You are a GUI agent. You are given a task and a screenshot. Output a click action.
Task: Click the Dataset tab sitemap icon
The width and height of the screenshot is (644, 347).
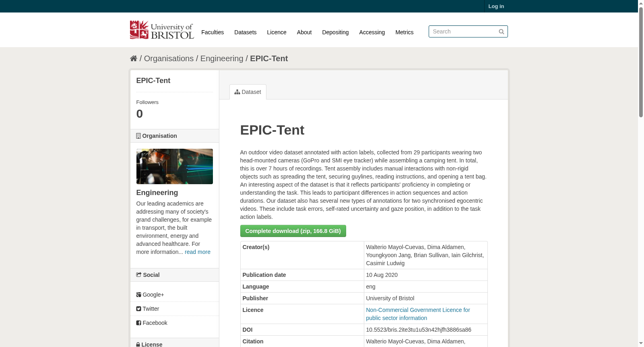(237, 92)
